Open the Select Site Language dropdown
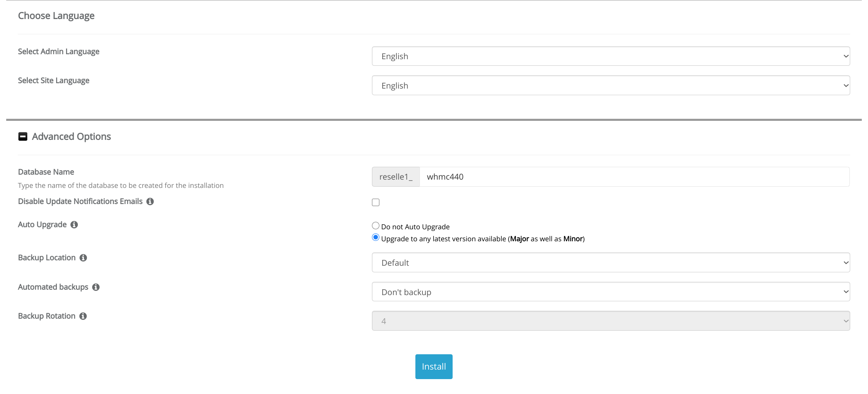This screenshot has width=868, height=394. 610,86
